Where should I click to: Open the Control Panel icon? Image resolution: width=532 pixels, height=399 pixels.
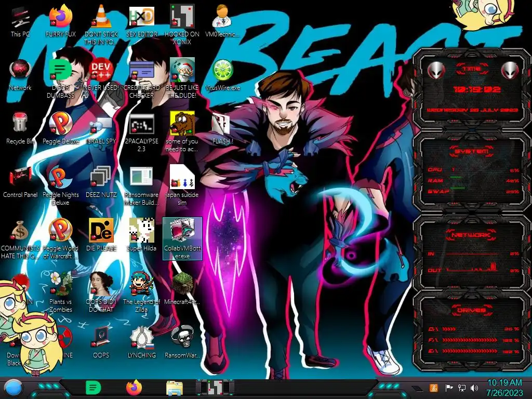20,182
